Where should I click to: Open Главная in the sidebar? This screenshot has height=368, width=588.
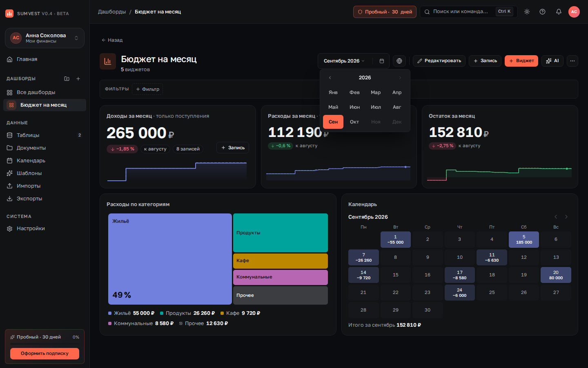pos(45,59)
